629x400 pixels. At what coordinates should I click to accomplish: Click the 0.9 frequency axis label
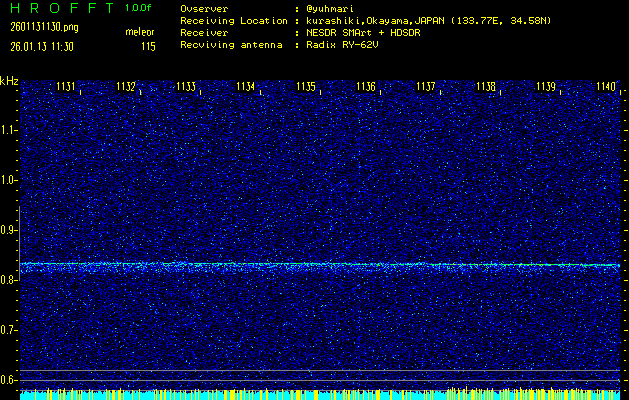pyautogui.click(x=9, y=230)
